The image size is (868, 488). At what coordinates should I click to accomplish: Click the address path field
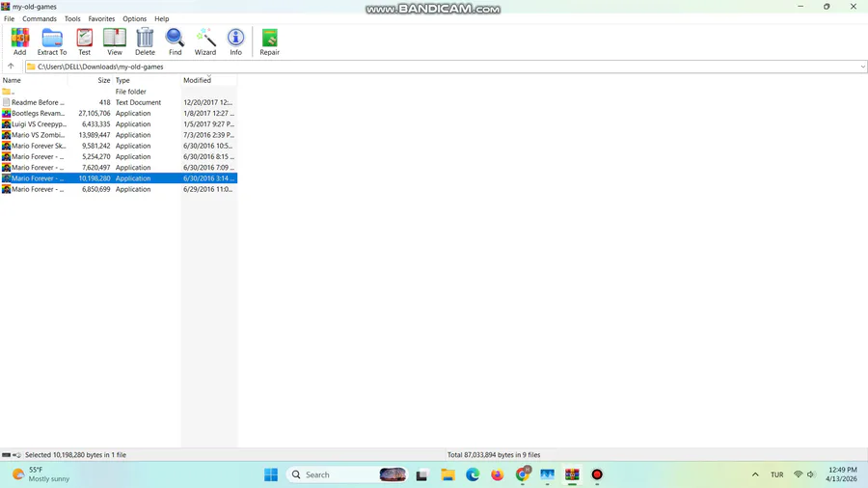pyautogui.click(x=446, y=67)
